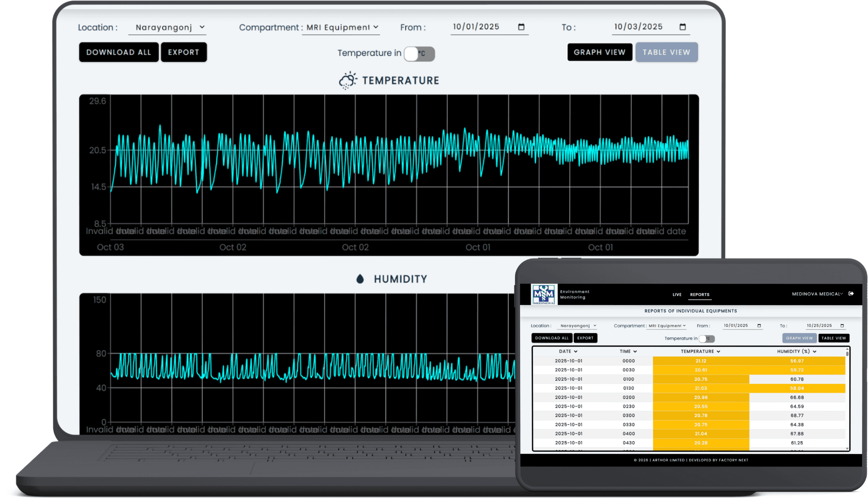Click the scroll down arrow of the tablet table
This screenshot has height=499, width=868.
click(847, 448)
